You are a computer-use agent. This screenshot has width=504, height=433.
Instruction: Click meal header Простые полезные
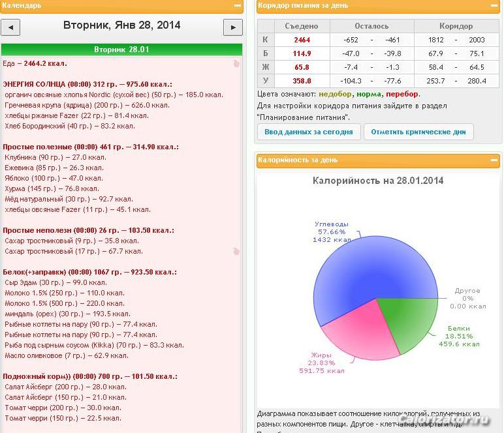[91, 147]
